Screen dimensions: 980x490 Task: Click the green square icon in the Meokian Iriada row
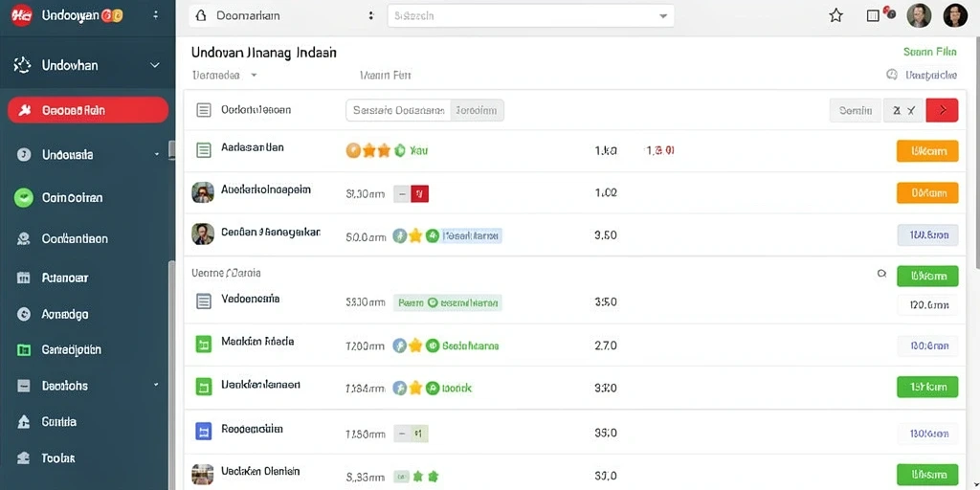(203, 344)
